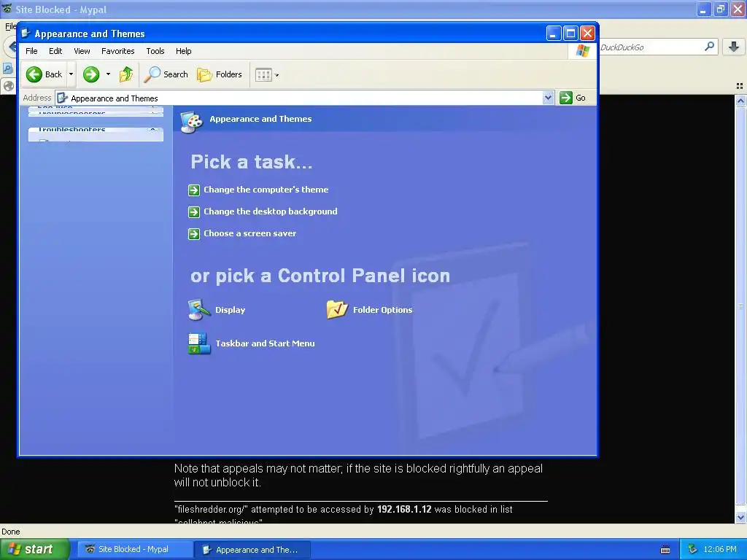Click the Troubleshooters side panel header
Image resolution: width=747 pixels, height=560 pixels.
96,130
